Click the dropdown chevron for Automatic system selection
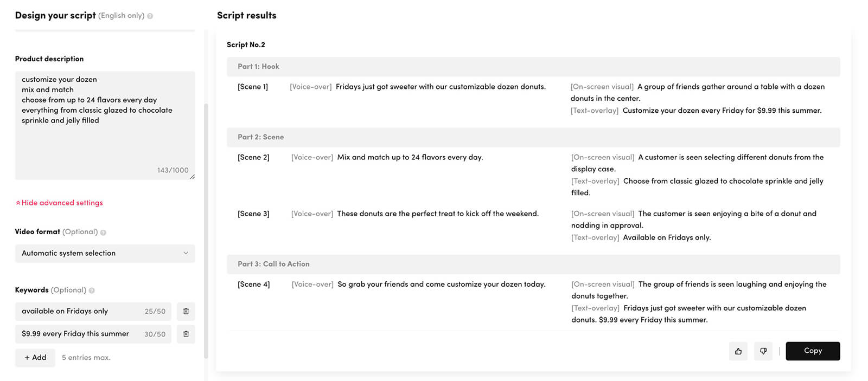 coord(186,253)
